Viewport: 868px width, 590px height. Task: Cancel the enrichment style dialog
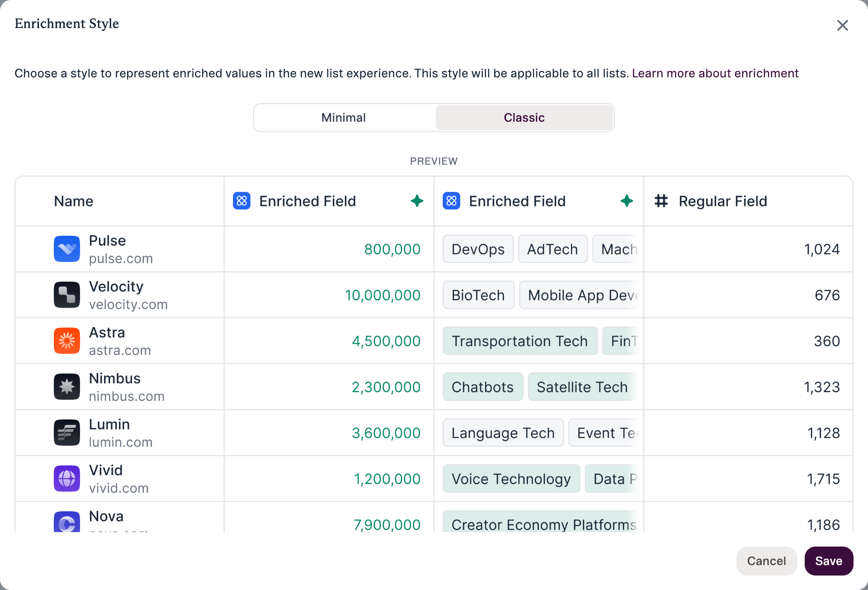tap(766, 561)
